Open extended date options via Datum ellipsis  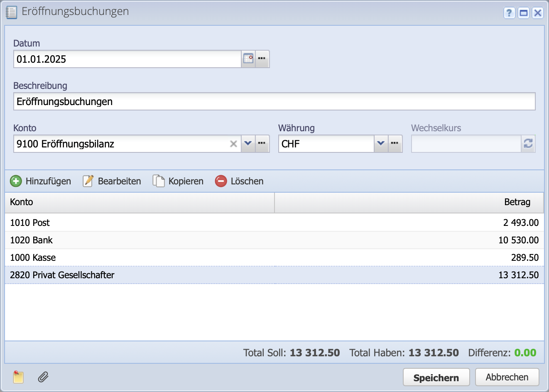click(262, 59)
